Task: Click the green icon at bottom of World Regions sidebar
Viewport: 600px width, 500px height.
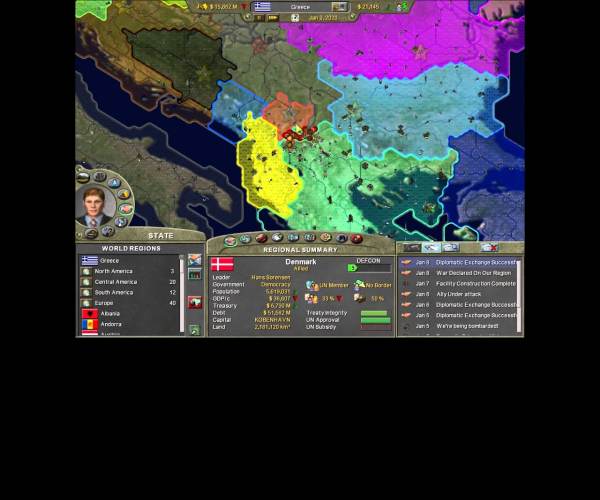Action: tap(194, 330)
